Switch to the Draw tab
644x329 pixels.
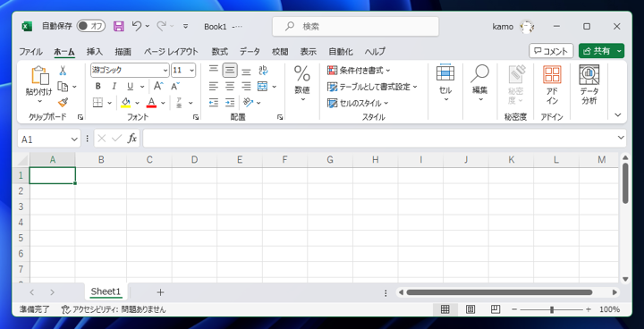tap(123, 52)
